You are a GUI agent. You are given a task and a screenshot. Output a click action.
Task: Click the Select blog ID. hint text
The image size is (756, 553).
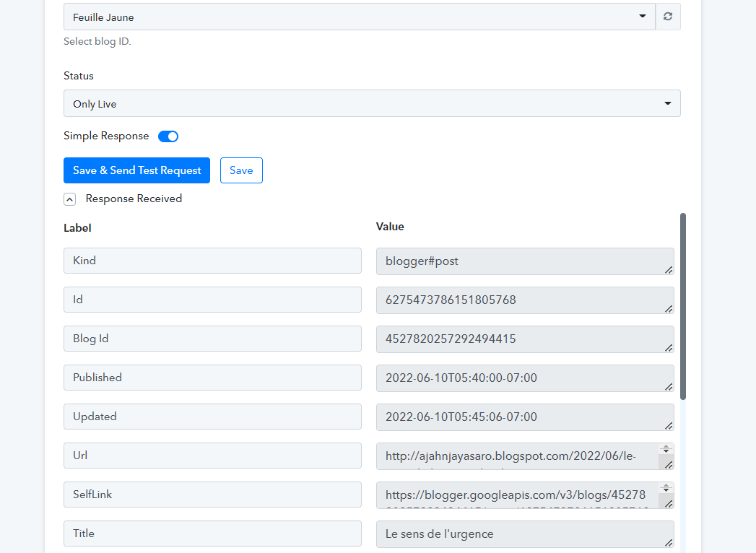click(x=97, y=41)
